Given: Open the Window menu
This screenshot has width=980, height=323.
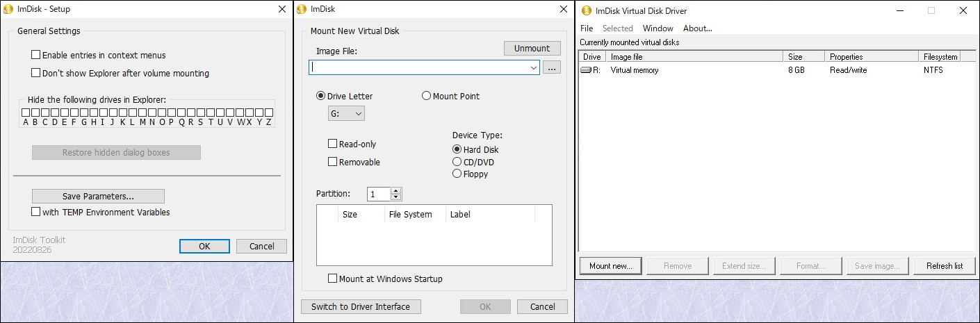Looking at the screenshot, I should point(658,28).
